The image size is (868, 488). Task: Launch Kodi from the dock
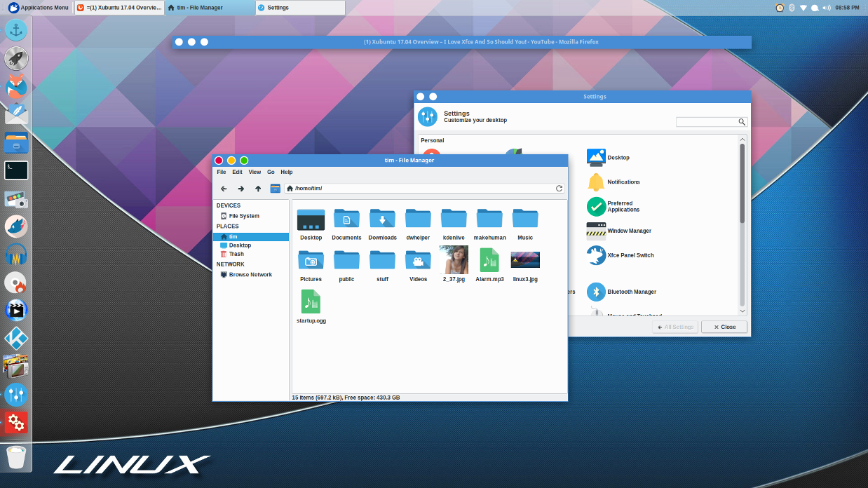(x=16, y=339)
